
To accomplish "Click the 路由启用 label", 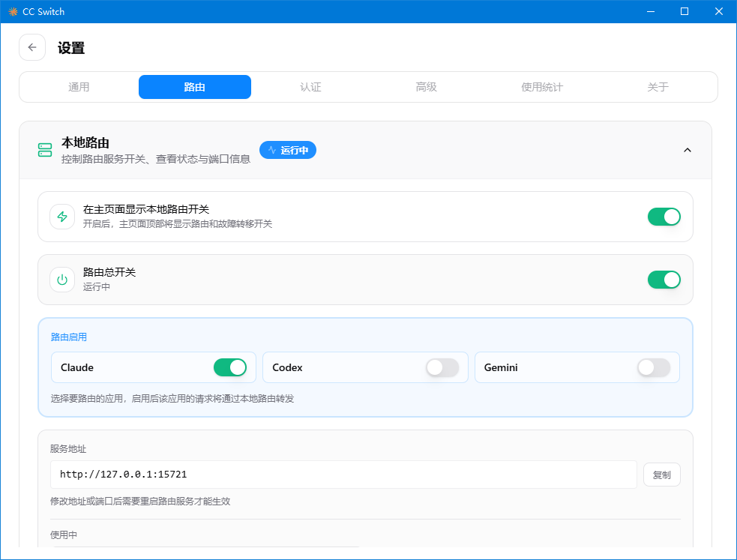I will (69, 337).
